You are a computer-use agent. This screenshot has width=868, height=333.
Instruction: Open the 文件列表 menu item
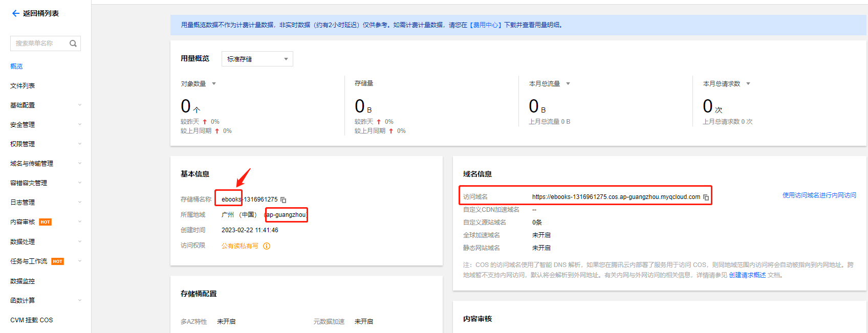pos(23,86)
